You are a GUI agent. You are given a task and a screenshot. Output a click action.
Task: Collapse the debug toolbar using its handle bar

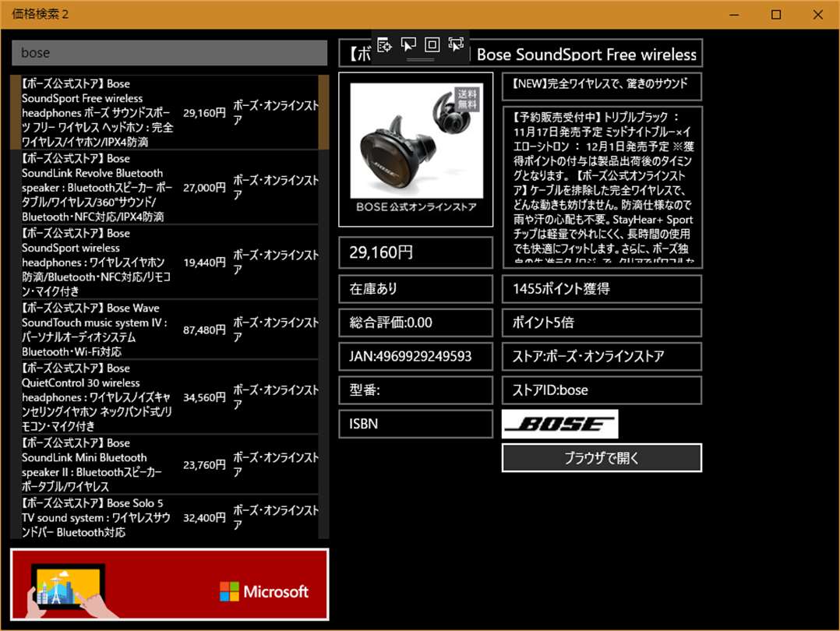click(421, 59)
